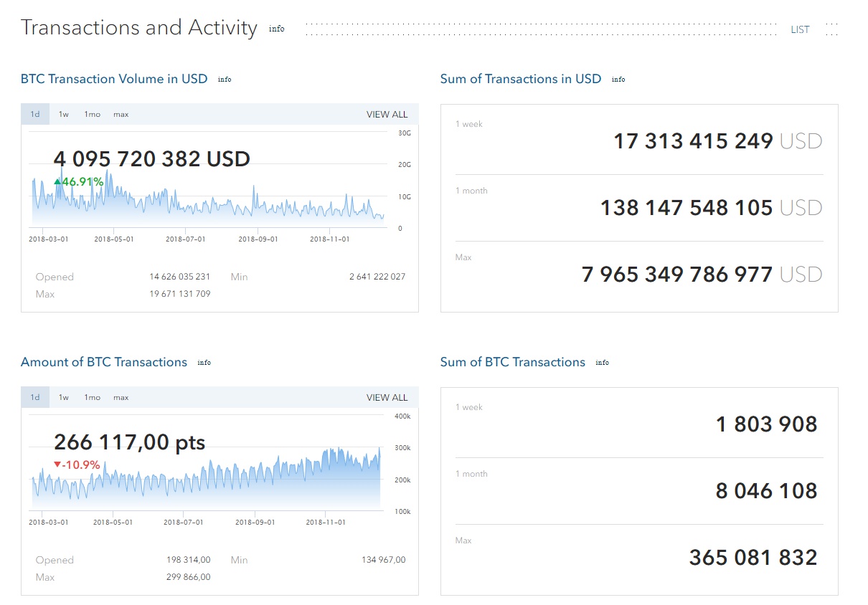The image size is (868, 605).
Task: Click VIEW ALL on USD volume chart
Action: (x=387, y=115)
